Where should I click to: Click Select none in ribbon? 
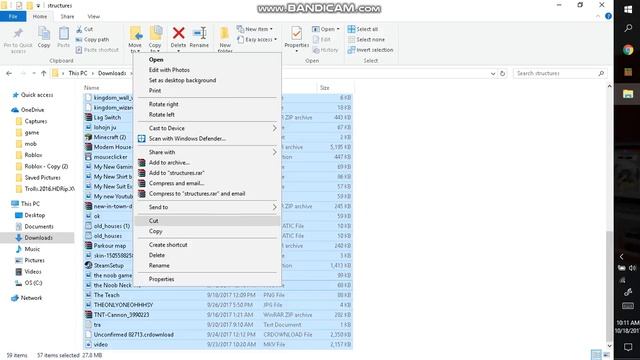(366, 40)
